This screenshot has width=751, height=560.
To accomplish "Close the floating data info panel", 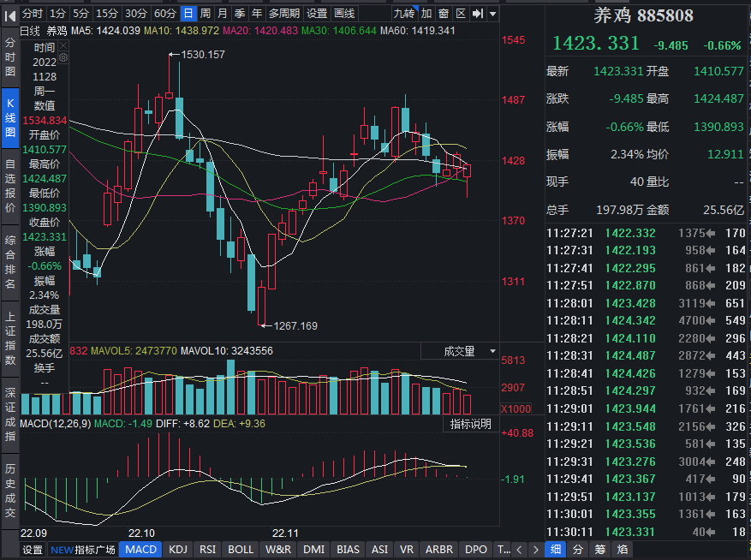I will (63, 47).
